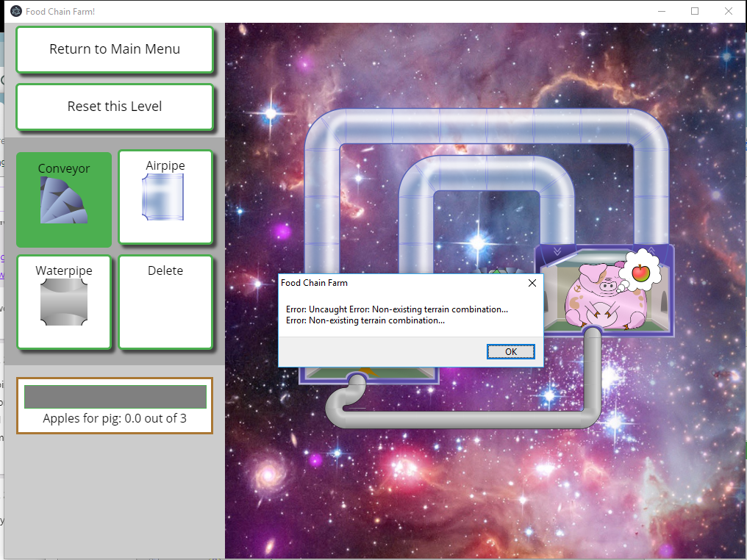747x560 pixels.
Task: Maximize the Food Chain Farm window
Action: pyautogui.click(x=695, y=11)
